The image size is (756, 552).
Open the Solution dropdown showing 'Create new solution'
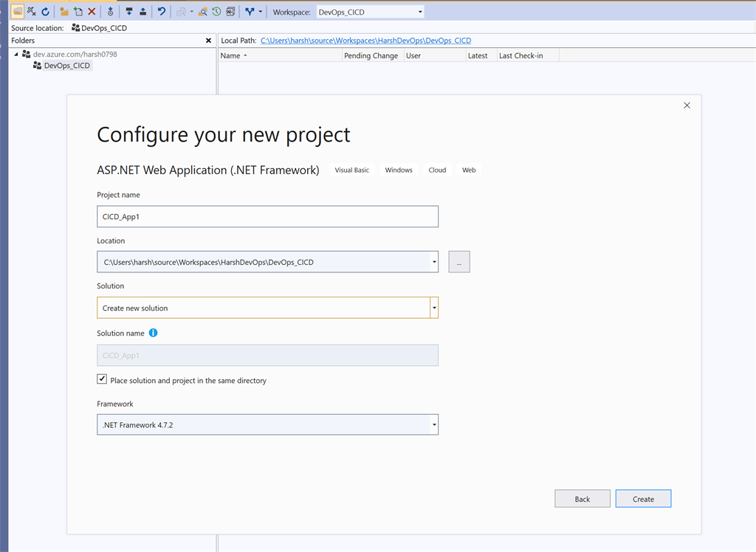point(433,307)
